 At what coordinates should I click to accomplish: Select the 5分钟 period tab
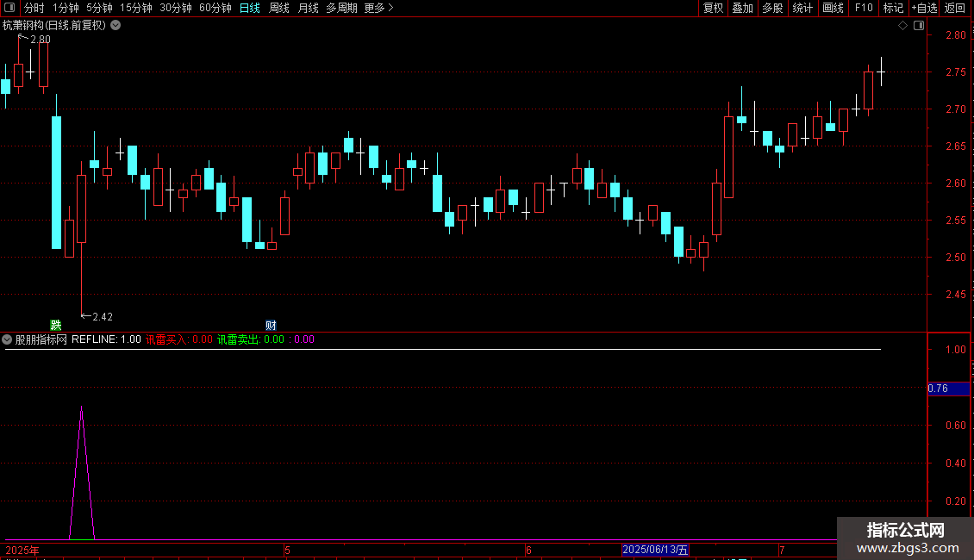99,8
